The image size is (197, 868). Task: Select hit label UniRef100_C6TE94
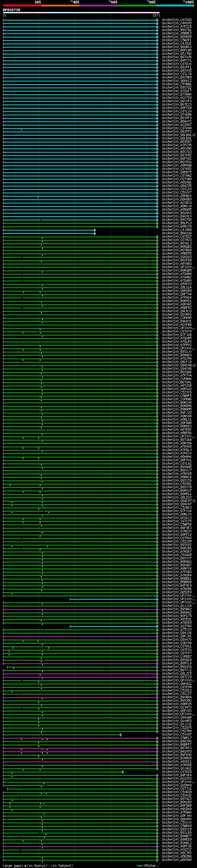[x=177, y=687]
